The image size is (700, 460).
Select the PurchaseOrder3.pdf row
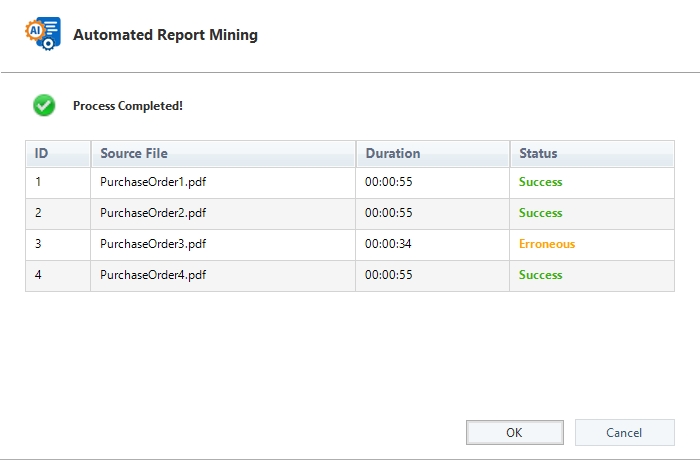click(153, 245)
